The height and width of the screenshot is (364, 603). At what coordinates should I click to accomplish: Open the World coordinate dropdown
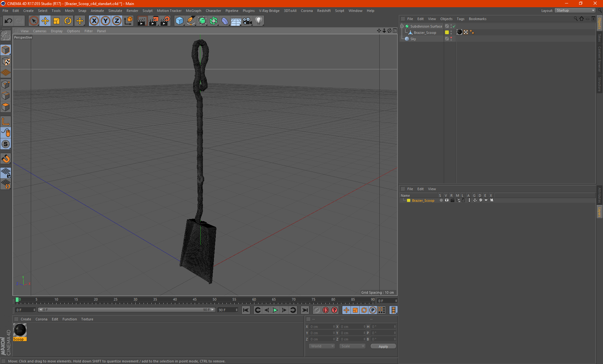pos(322,346)
